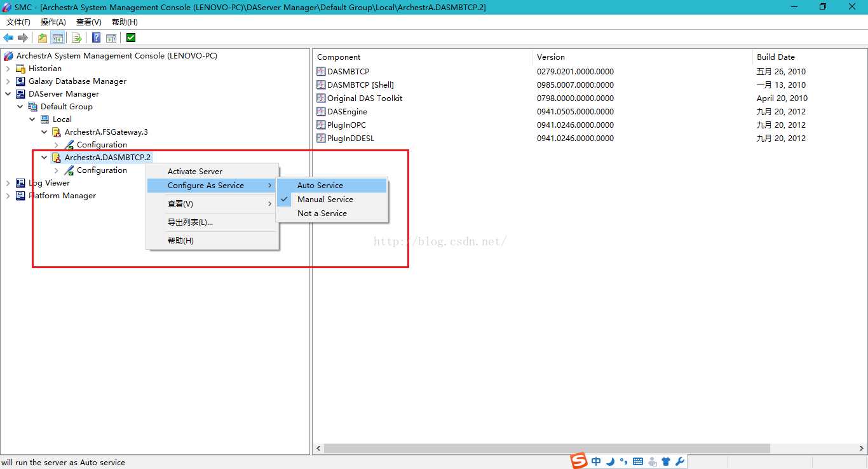Click the ArchestrA.FSGateway.3 server icon
Screen dimensions: 868x469
pos(57,132)
